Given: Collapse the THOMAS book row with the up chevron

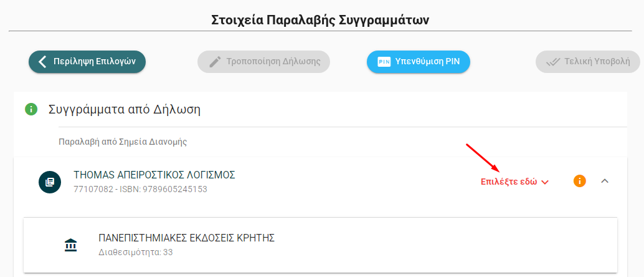Looking at the screenshot, I should [x=604, y=182].
